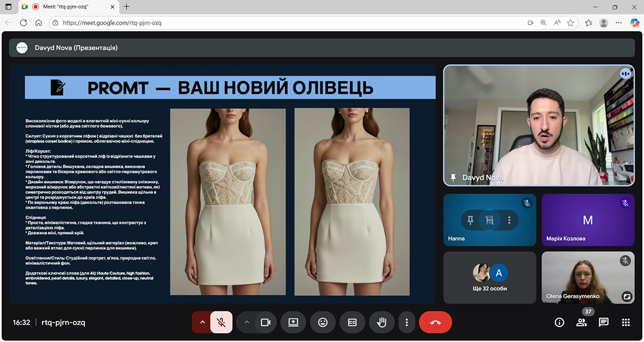
Task: Show the participants list panel
Action: click(x=581, y=322)
